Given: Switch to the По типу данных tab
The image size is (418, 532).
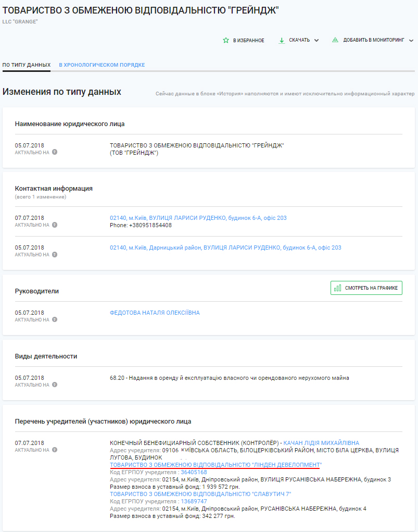Looking at the screenshot, I should [x=27, y=65].
